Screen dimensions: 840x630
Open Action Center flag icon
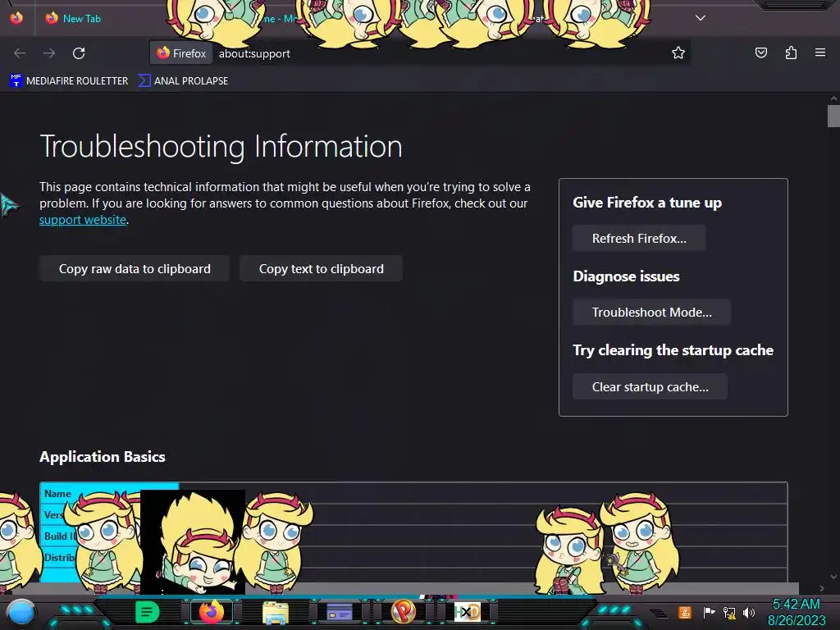pos(709,612)
